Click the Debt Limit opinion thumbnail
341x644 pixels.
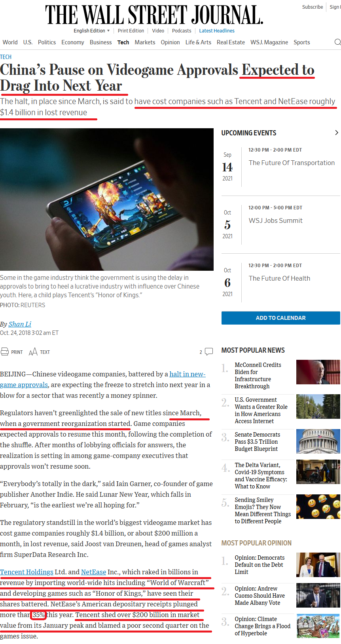318,565
